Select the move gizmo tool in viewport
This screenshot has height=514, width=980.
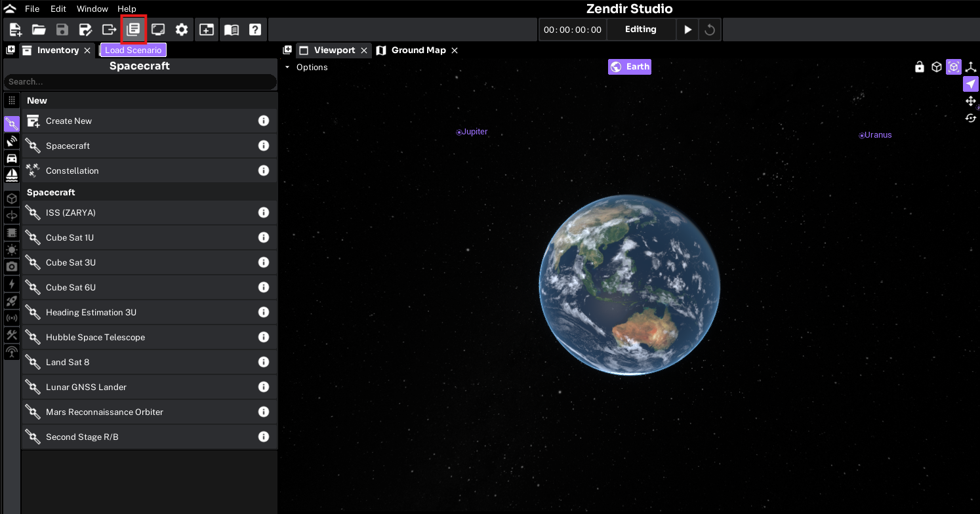tap(971, 101)
